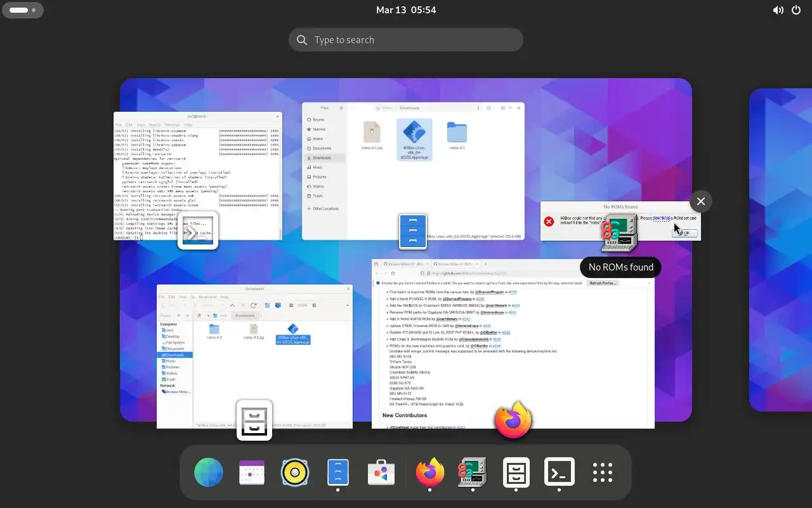Click the blue cabinet badge on Files thumbnail
812x508 pixels.
(413, 231)
